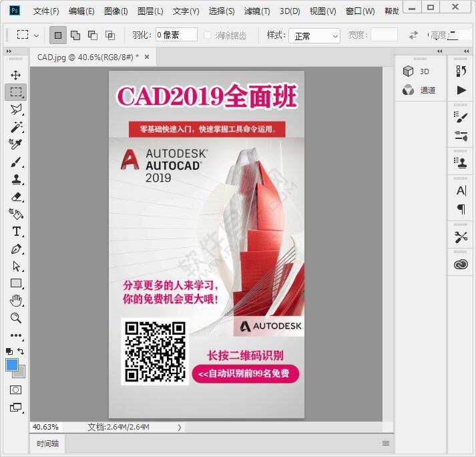Image resolution: width=476 pixels, height=457 pixels.
Task: Swap width and height values
Action: [x=413, y=35]
